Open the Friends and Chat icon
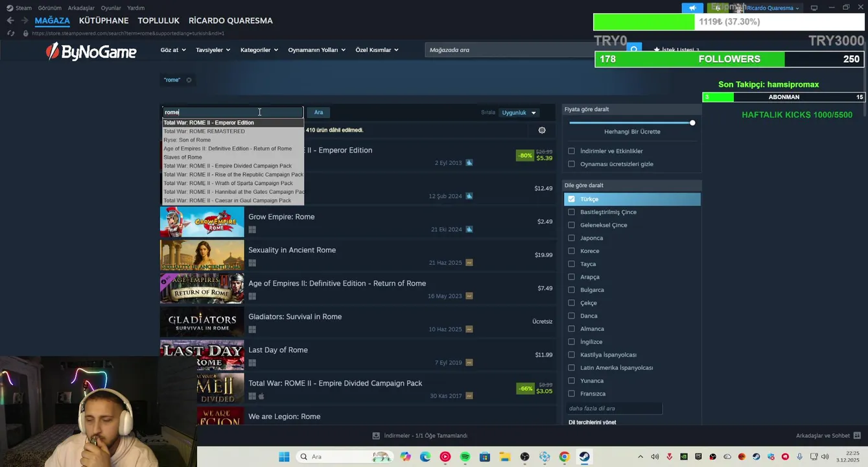Viewport: 868px width, 467px height. click(857, 436)
